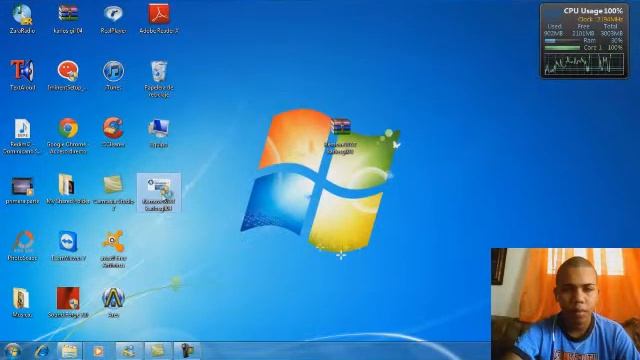Click the CPU history graph in the gadget
This screenshot has height=360, width=640.
point(584,64)
